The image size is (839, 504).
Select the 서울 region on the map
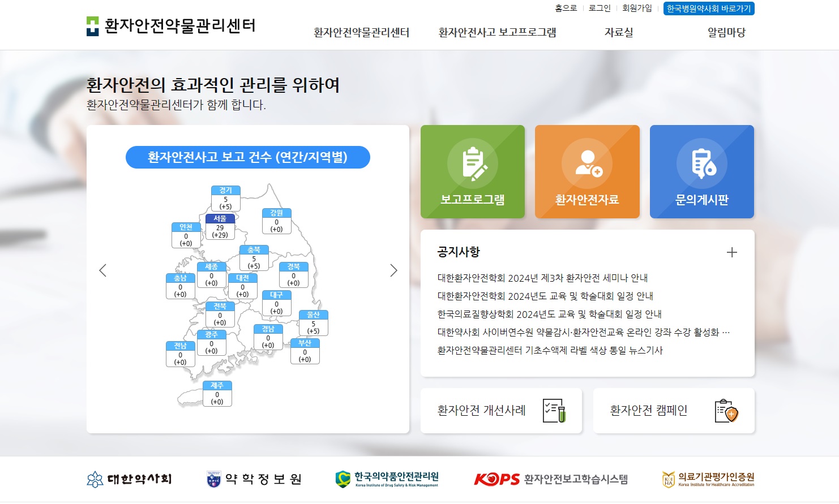pos(220,227)
